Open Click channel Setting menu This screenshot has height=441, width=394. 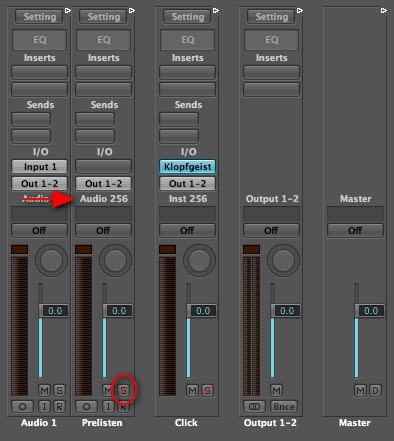click(x=188, y=17)
